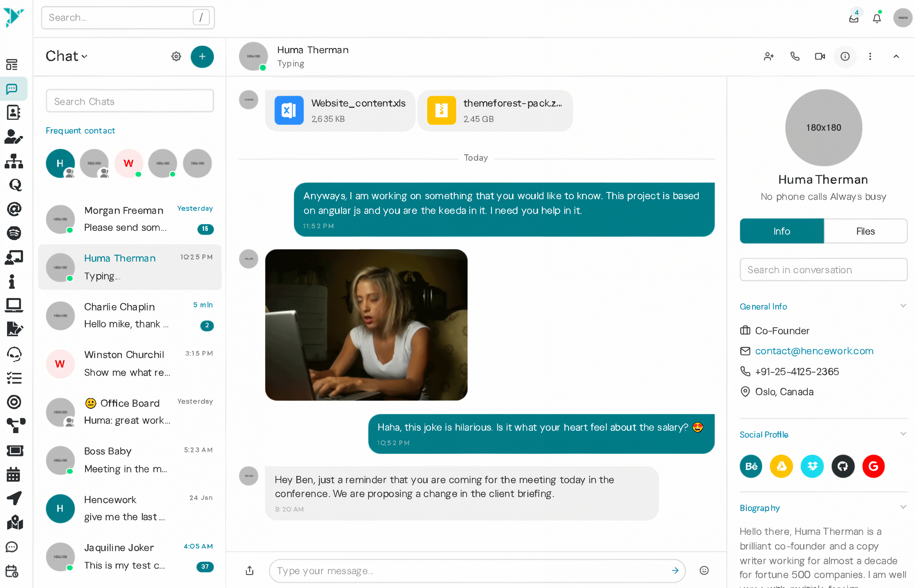Click the Search in conversation field
Screen dimensions: 915x588
[x=823, y=270]
